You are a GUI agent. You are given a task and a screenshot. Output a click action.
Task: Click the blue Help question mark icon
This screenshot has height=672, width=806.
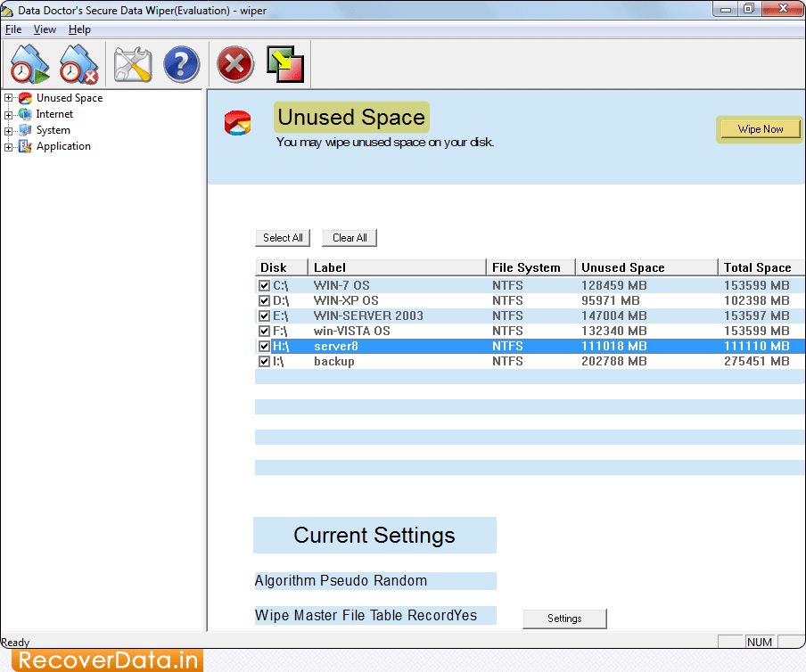181,63
